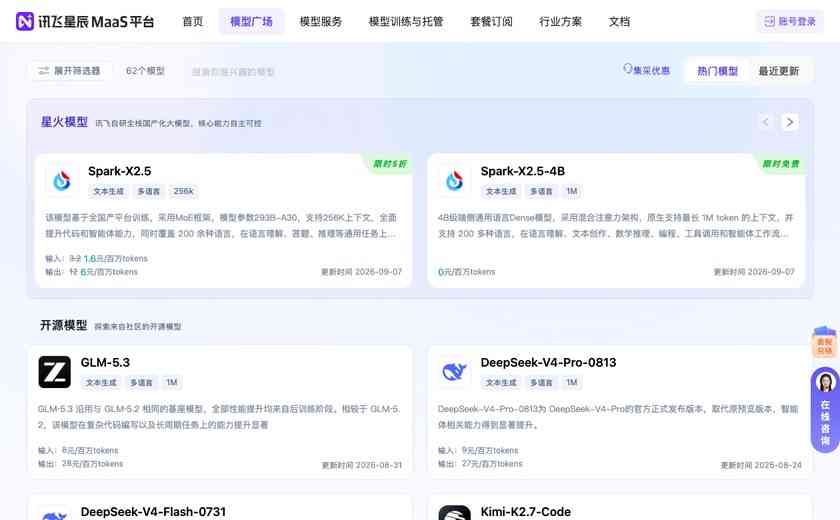Image resolution: width=840 pixels, height=520 pixels.
Task: Click the Spark-X2.5 description text
Action: (x=221, y=225)
